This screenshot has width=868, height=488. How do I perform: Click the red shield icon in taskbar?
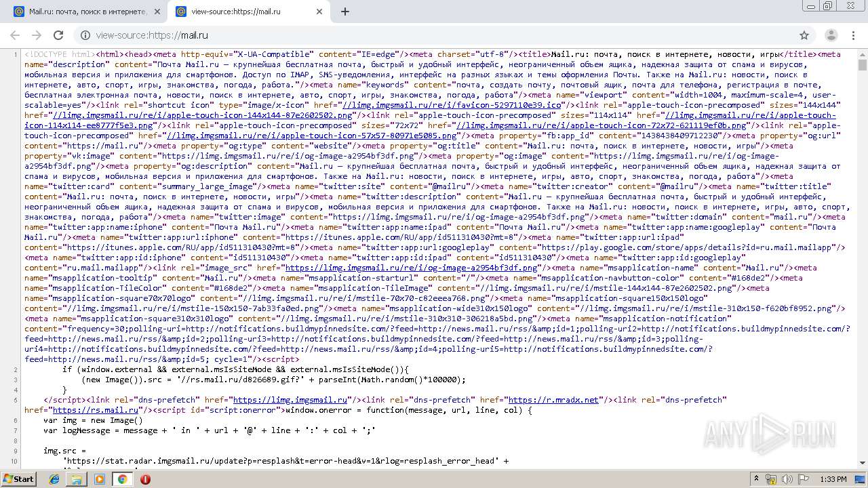(145, 479)
